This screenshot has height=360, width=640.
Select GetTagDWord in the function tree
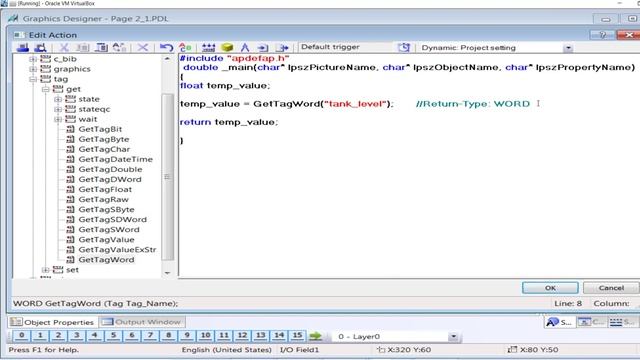[110, 179]
